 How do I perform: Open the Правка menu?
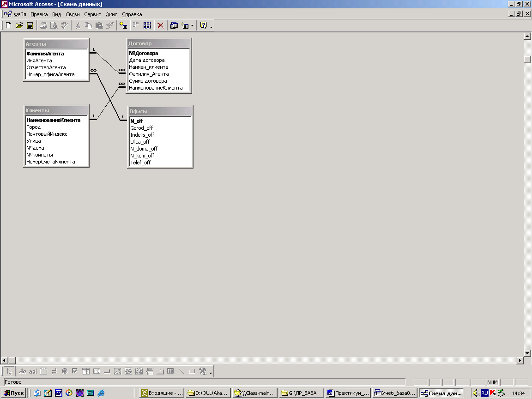pyautogui.click(x=39, y=14)
